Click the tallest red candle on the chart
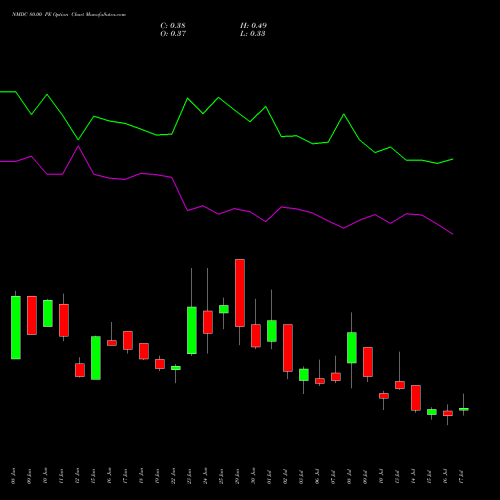This screenshot has width=500, height=500. pyautogui.click(x=240, y=293)
